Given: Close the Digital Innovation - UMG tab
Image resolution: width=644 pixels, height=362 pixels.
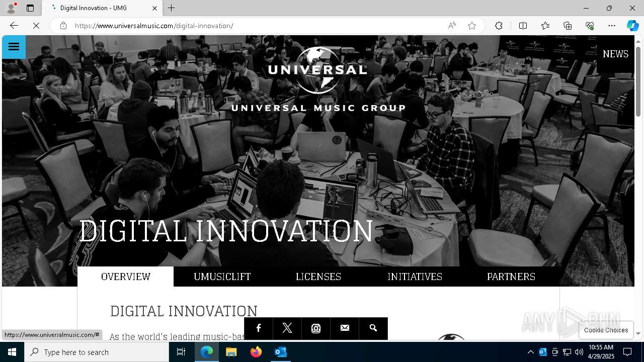Looking at the screenshot, I should click(x=154, y=8).
